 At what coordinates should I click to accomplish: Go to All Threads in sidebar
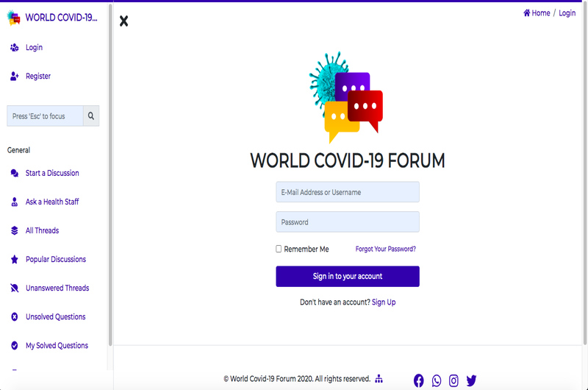42,231
